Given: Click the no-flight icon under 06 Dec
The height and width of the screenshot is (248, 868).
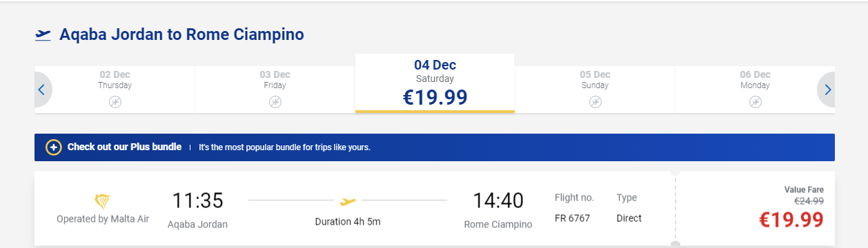Looking at the screenshot, I should (x=756, y=102).
